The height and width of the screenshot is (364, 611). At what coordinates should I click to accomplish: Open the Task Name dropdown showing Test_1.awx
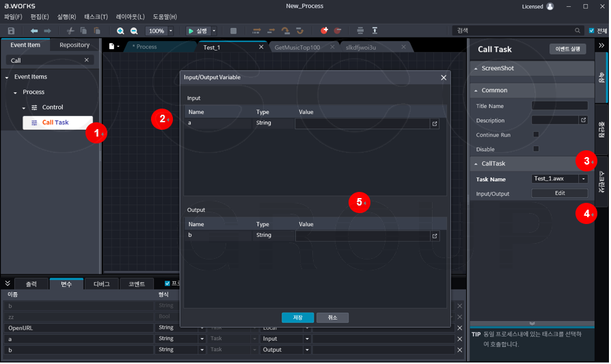[x=583, y=179]
